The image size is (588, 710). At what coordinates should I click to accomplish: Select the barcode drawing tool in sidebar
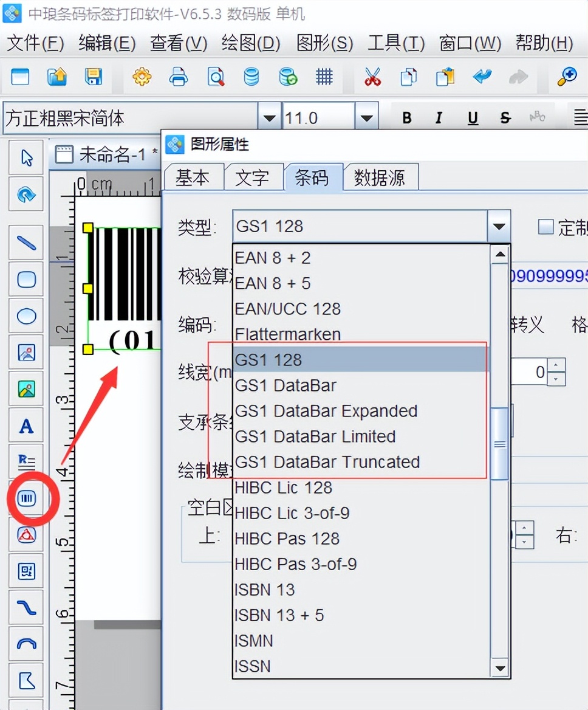[x=27, y=498]
